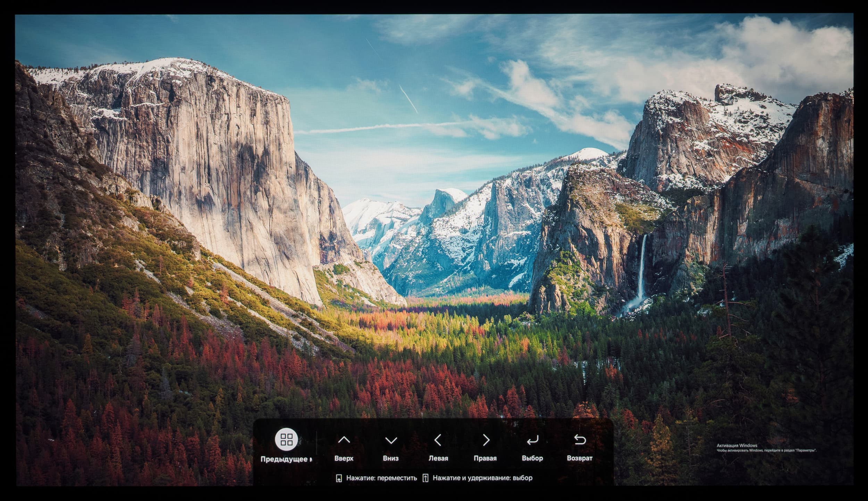Image resolution: width=868 pixels, height=501 pixels.
Task: Click the Возврат text label
Action: tap(579, 458)
